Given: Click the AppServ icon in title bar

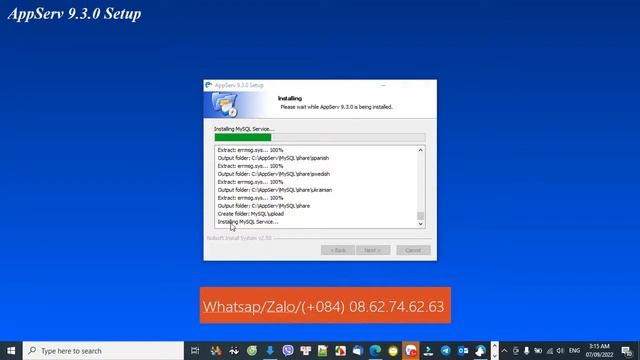Looking at the screenshot, I should click(x=209, y=85).
